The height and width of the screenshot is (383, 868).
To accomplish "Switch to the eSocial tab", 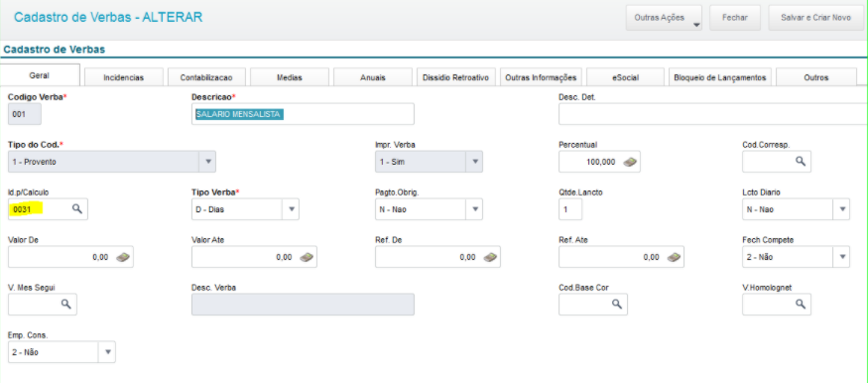I will point(626,77).
